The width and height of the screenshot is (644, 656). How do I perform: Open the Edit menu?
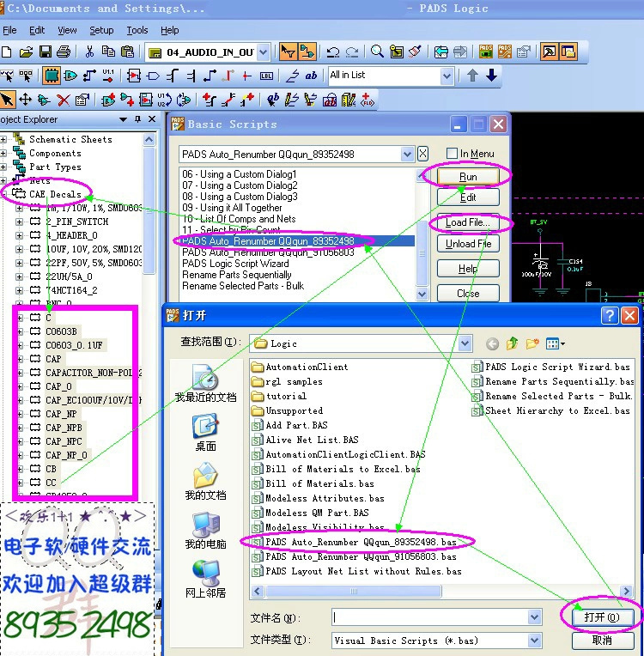point(37,30)
